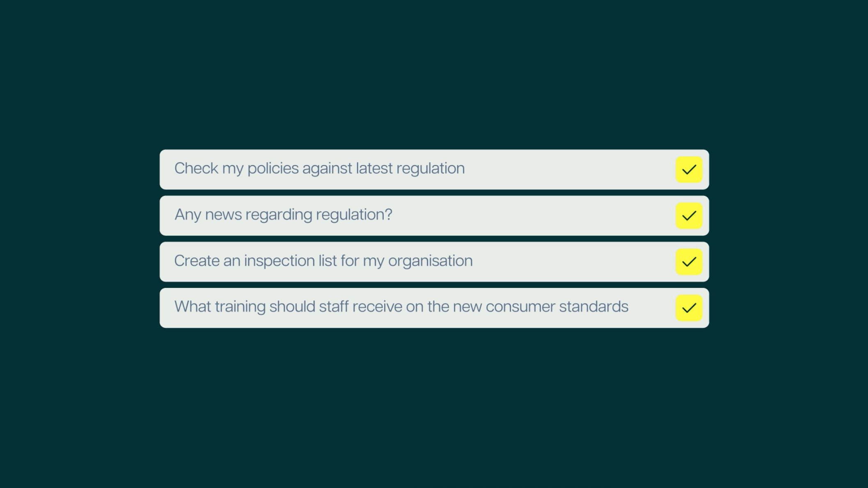Click the words 'What training' in the fourth row

(220, 307)
